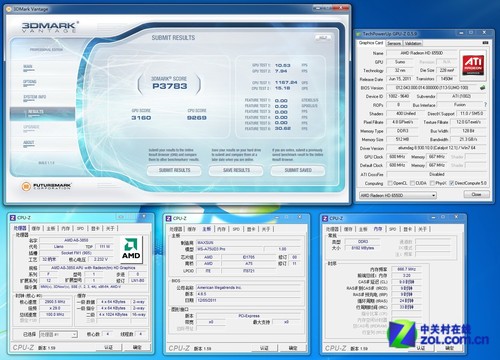Click the Close button in GPU-Z
This screenshot has width=500, height=360.
476,194
